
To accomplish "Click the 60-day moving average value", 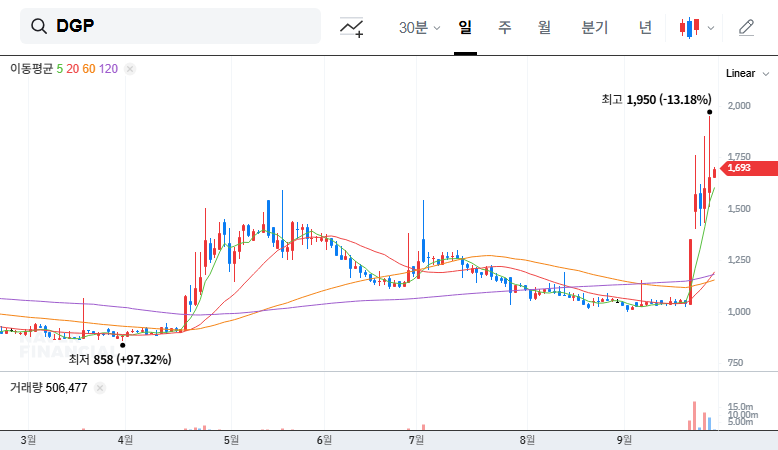I will [x=89, y=69].
